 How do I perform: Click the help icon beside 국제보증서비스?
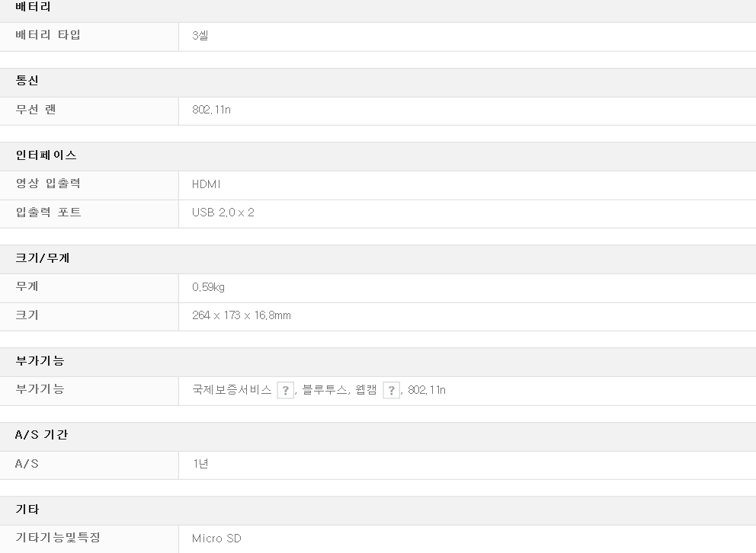[285, 391]
